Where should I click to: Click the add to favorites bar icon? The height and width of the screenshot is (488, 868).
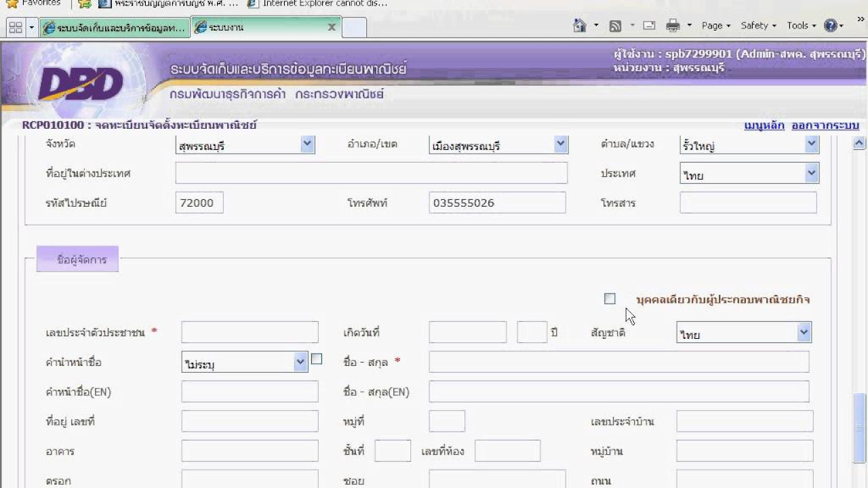85,3
